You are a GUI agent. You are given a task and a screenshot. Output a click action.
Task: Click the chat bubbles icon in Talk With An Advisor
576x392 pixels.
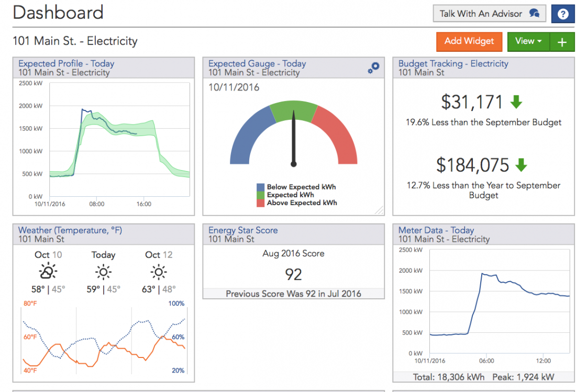point(535,14)
